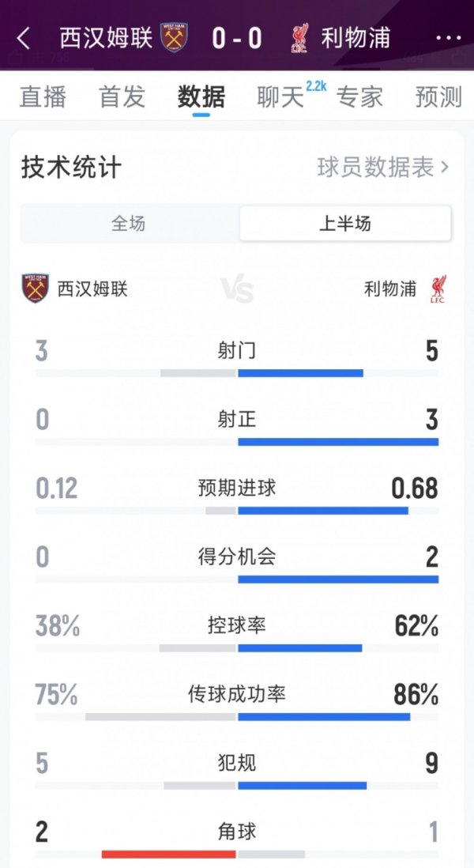Image resolution: width=474 pixels, height=868 pixels.
Task: Click the 控球率 possession progress bar
Action: [236, 646]
